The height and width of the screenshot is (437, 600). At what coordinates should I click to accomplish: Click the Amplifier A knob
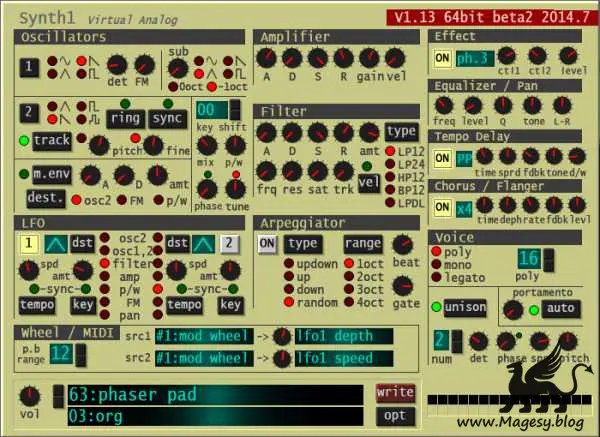[266, 58]
